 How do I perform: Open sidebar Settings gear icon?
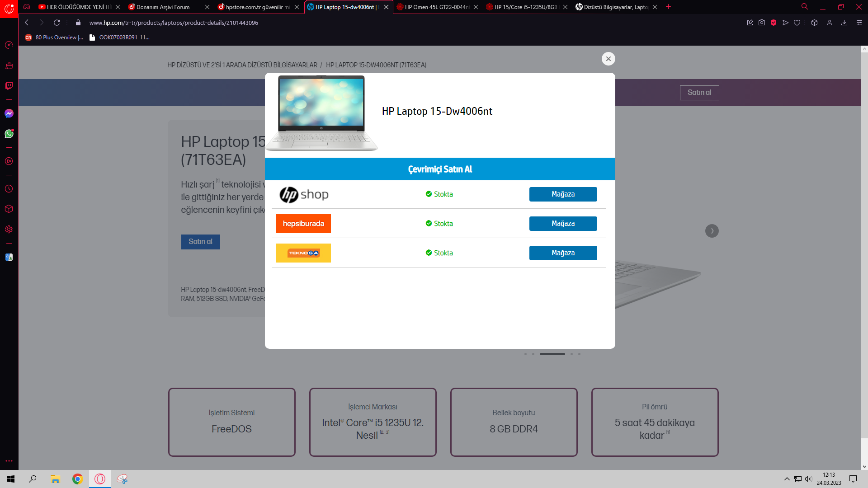point(9,230)
